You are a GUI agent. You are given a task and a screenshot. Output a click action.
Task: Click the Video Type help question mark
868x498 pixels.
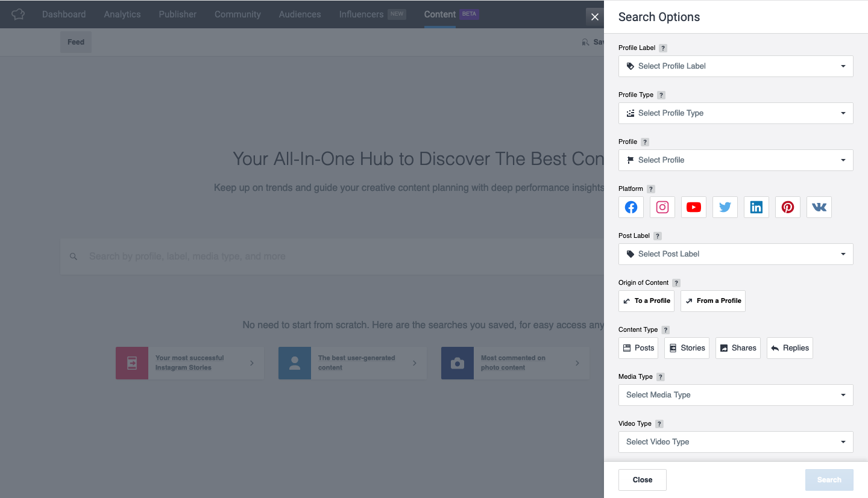tap(659, 424)
